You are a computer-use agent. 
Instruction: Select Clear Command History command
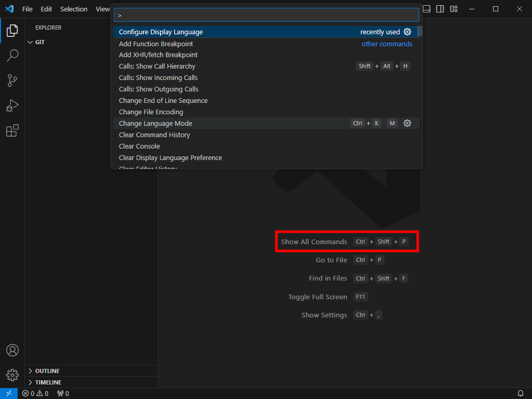point(267,135)
